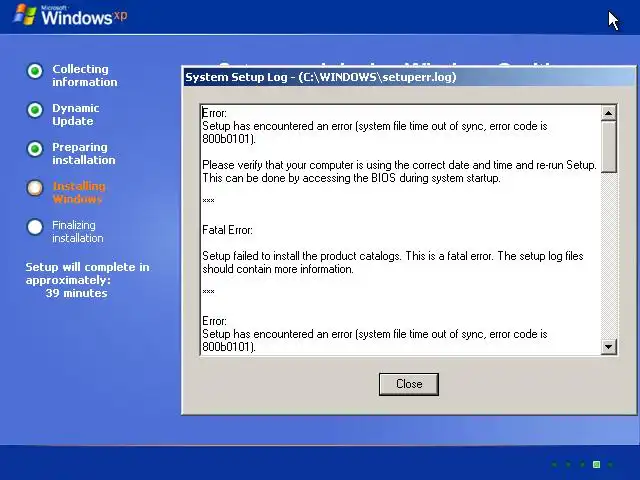Click 'should contain more information.' log line

(278, 269)
